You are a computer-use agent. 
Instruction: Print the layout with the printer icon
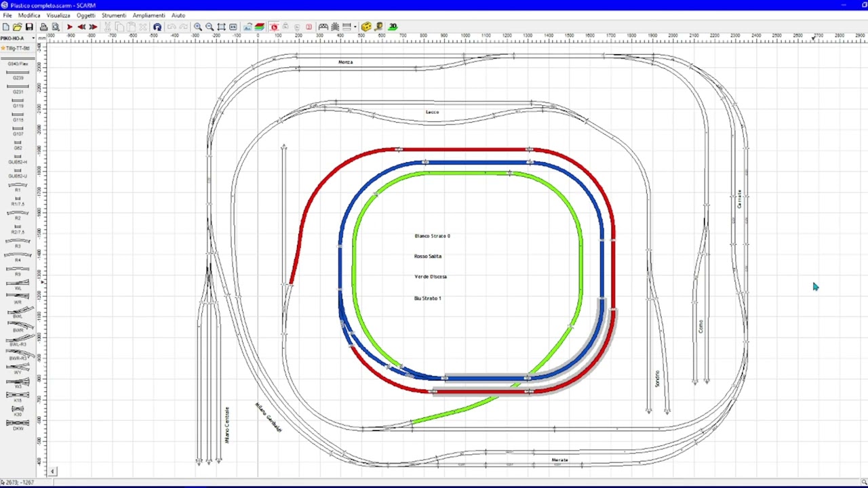[x=43, y=27]
